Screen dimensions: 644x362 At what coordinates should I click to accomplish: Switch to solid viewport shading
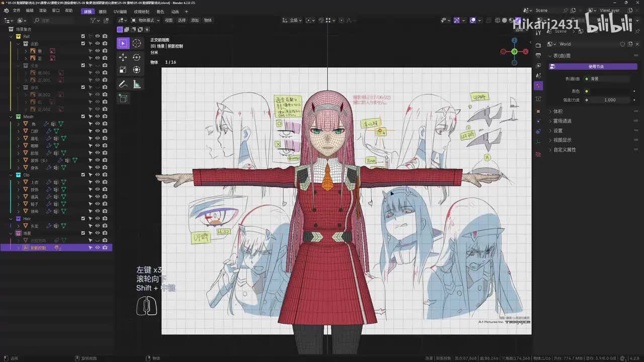(x=505, y=21)
